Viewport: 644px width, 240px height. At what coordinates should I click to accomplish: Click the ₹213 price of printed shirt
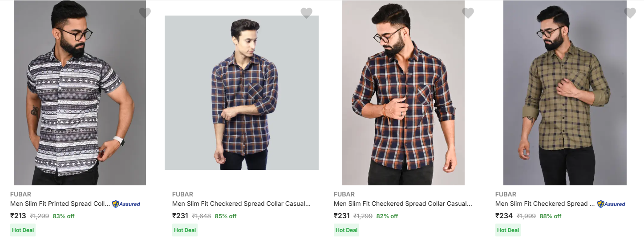(18, 216)
